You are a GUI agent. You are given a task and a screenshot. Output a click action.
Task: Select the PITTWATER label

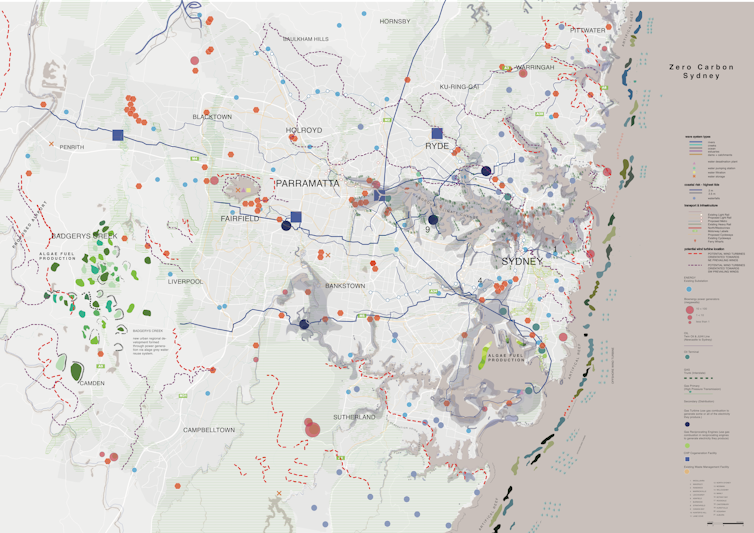tap(587, 31)
